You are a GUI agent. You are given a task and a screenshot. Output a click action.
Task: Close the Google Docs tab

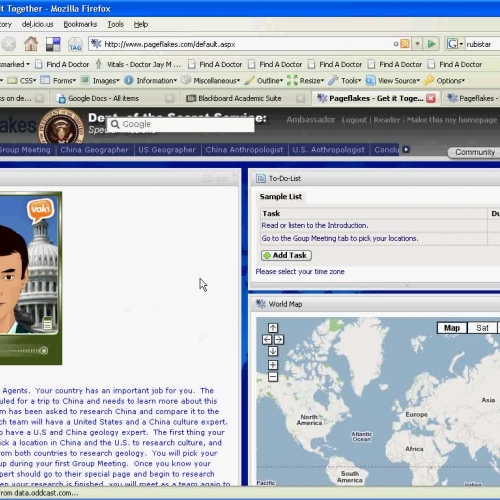tap(170, 98)
